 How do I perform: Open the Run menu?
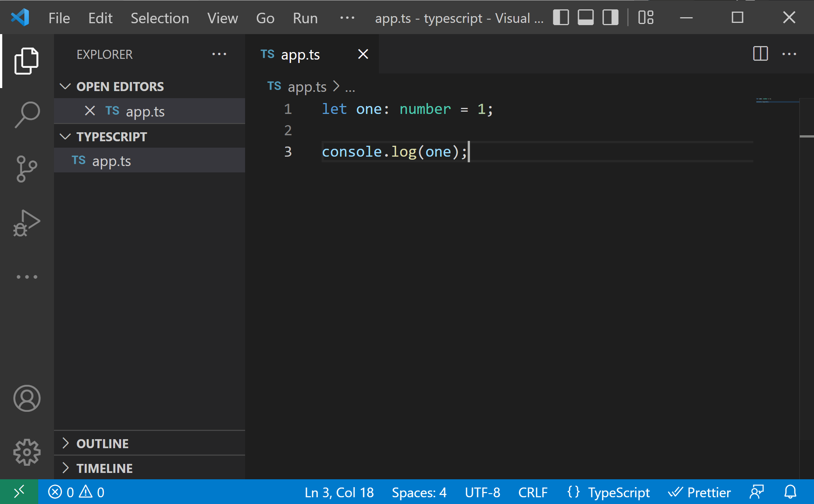point(305,18)
